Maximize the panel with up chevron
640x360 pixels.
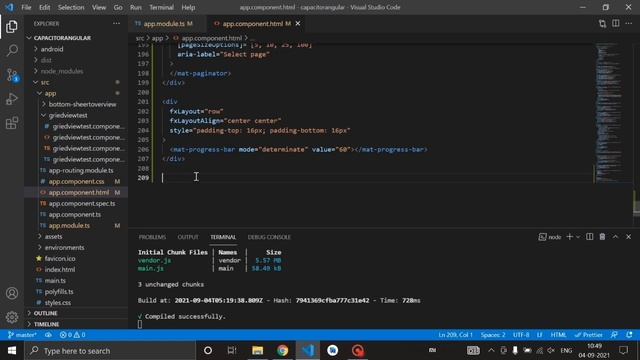pyautogui.click(x=615, y=237)
